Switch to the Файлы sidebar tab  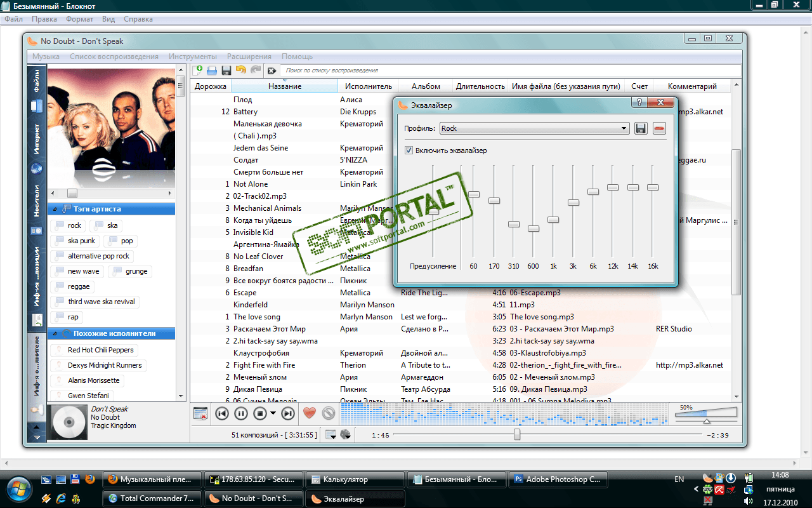click(36, 92)
